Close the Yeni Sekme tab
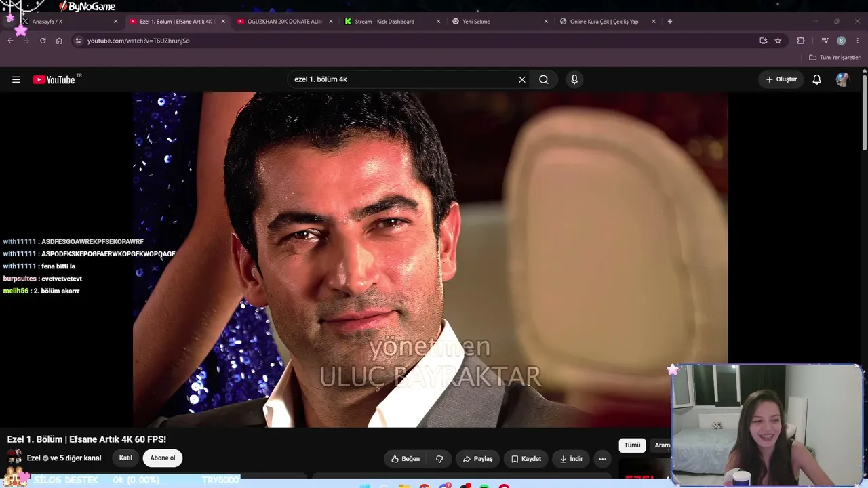Screen dimensions: 868x488 [x=546, y=22]
